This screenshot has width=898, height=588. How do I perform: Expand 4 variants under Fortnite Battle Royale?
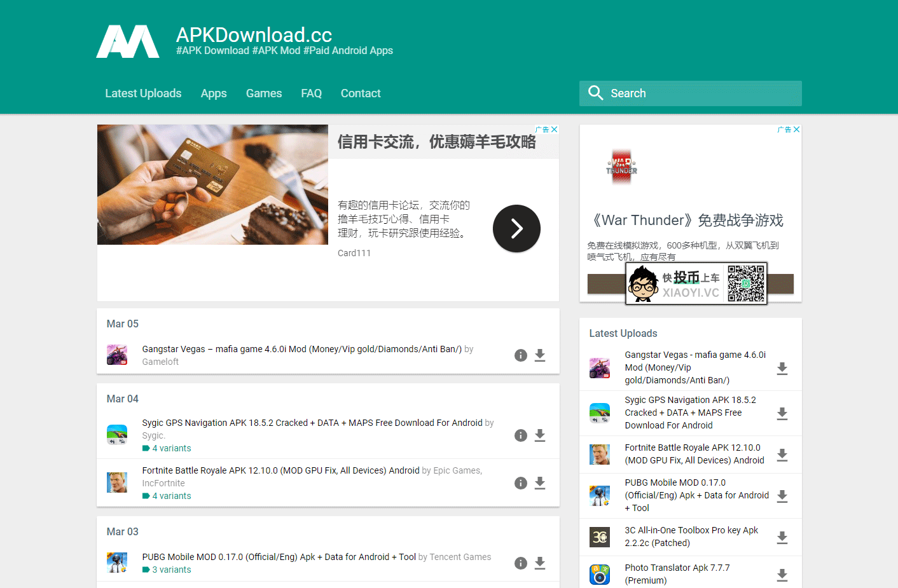coord(167,496)
